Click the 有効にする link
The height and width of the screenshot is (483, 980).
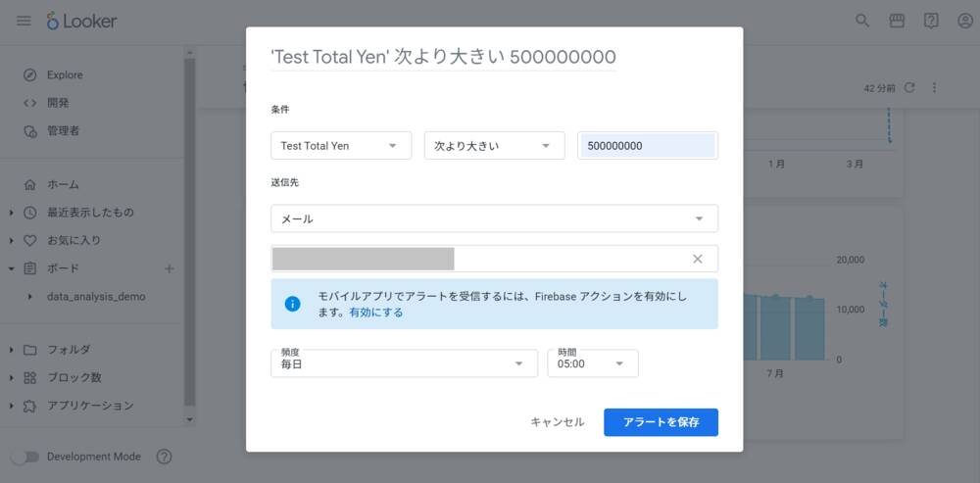(x=375, y=313)
